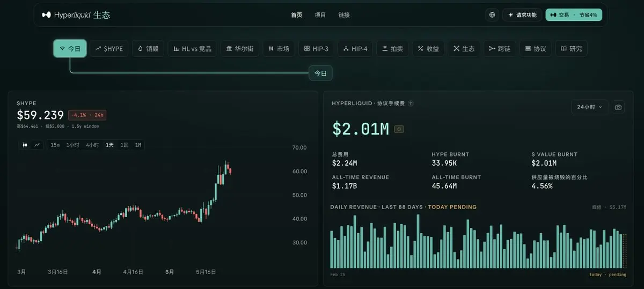Select the 1天 chart interval
Viewport: 644px width, 289px height.
point(109,145)
